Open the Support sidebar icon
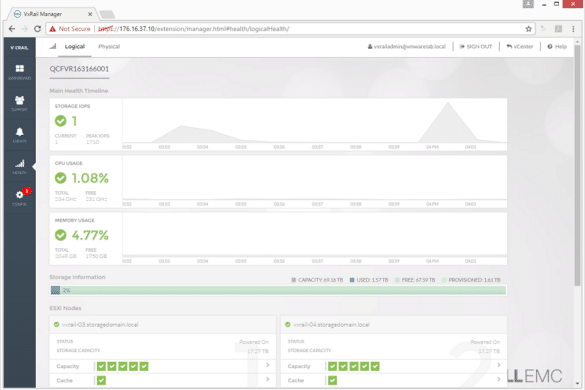Viewport: 585px width, 390px height. tap(20, 100)
